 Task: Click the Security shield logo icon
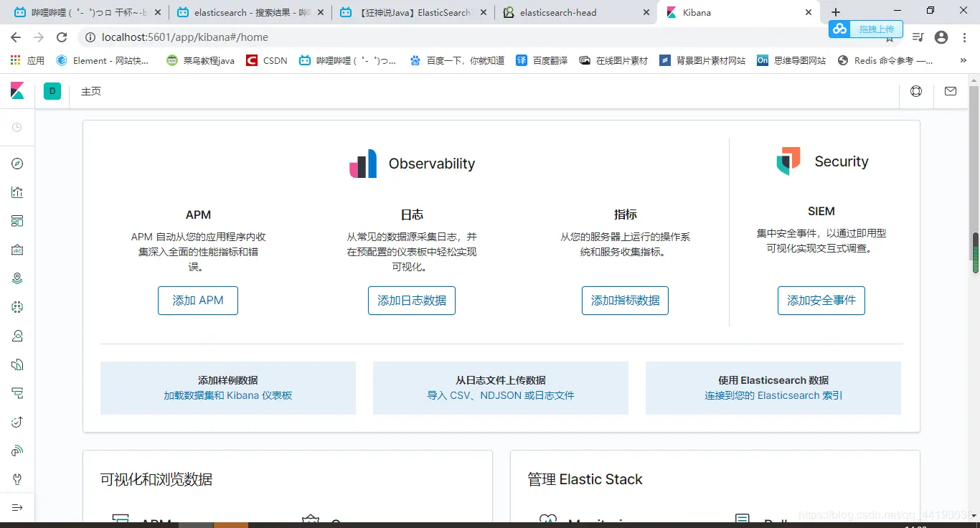pos(788,161)
